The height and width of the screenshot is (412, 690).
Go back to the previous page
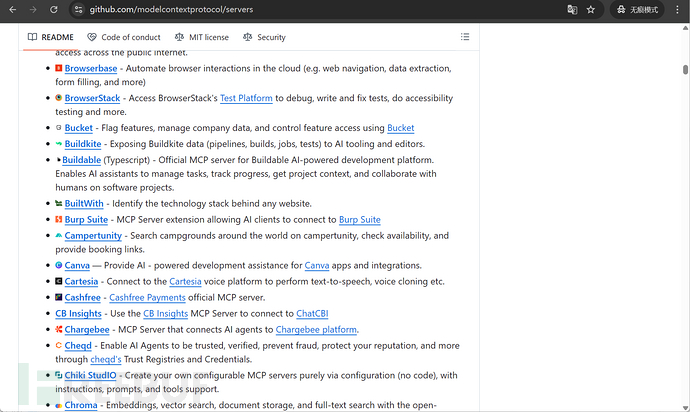click(13, 9)
